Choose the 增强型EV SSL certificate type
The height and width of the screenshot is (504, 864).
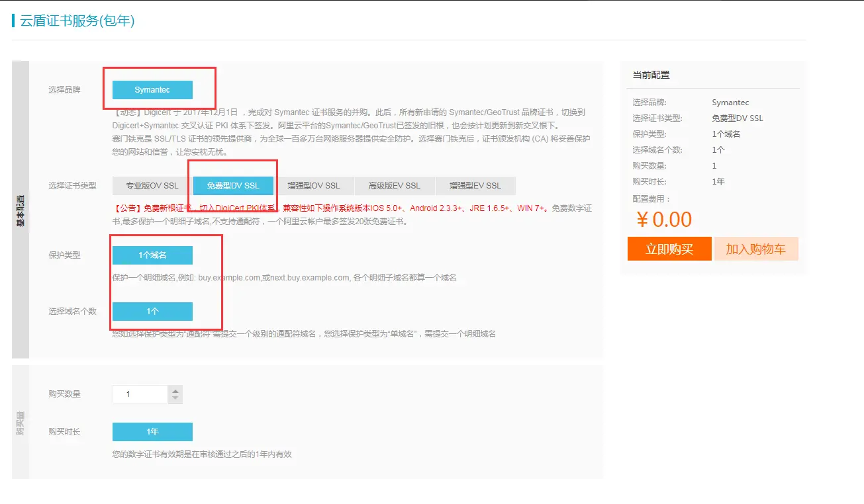point(475,186)
